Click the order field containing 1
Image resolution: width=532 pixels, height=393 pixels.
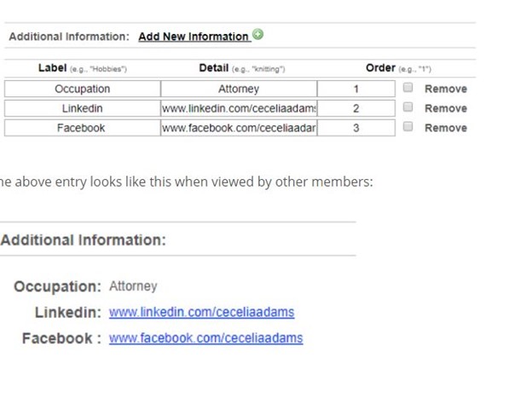356,89
